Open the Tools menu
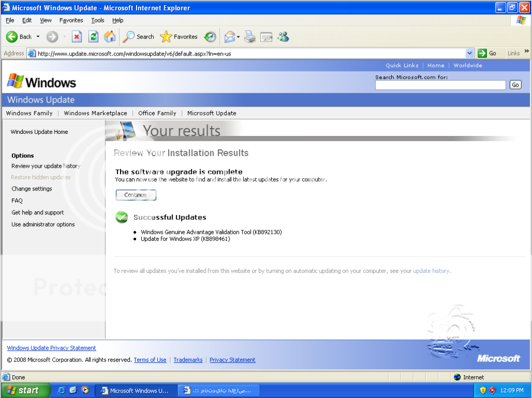Viewport: 532px width, 398px height. click(x=98, y=20)
